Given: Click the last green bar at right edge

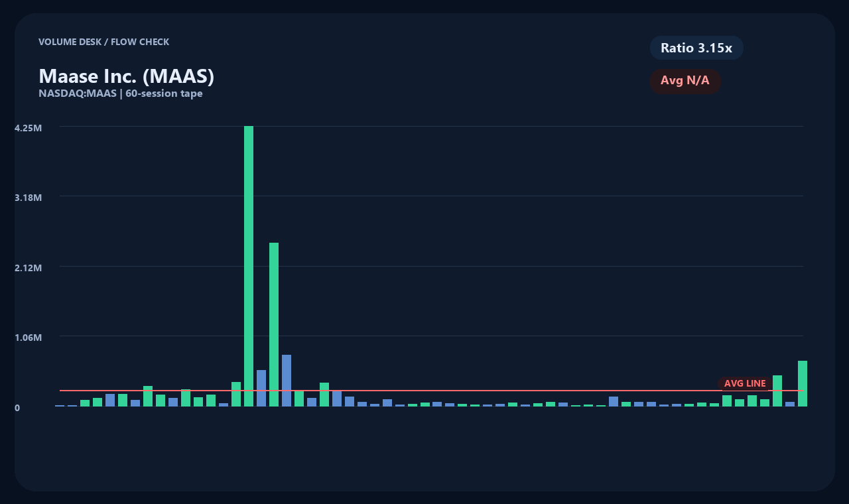Looking at the screenshot, I should tap(803, 383).
